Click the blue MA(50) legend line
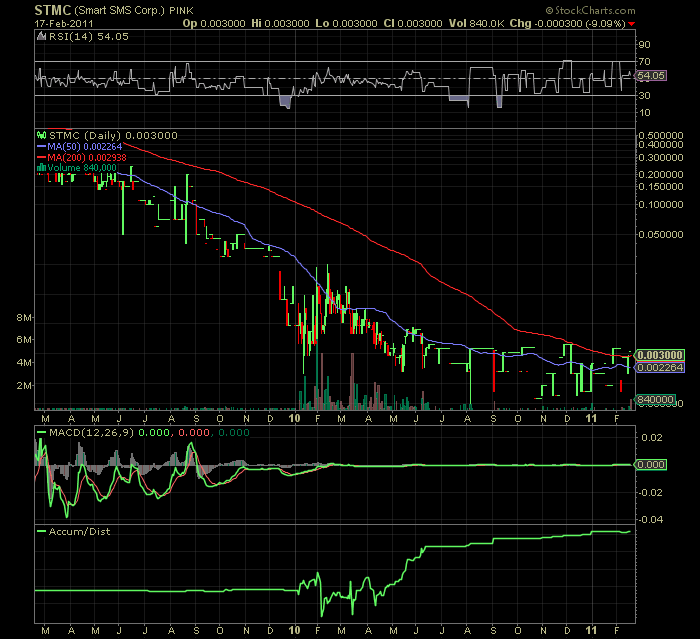Screen dimensions: 700x639 41,146
